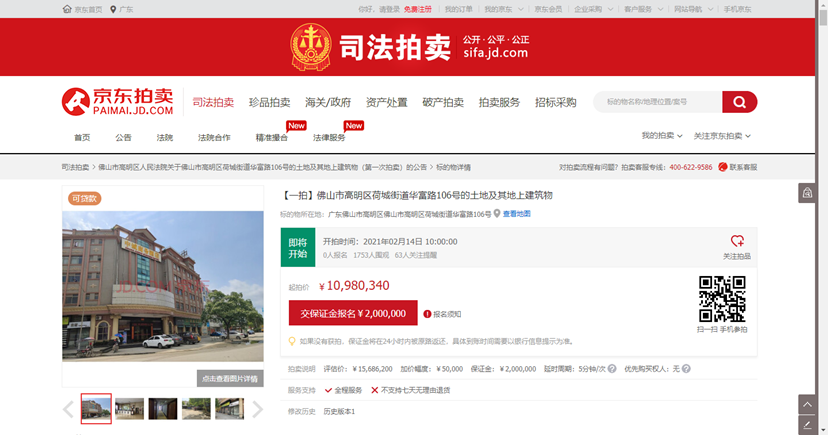Image resolution: width=828 pixels, height=435 pixels.
Task: Click the red search magnifier button
Action: pyautogui.click(x=739, y=102)
